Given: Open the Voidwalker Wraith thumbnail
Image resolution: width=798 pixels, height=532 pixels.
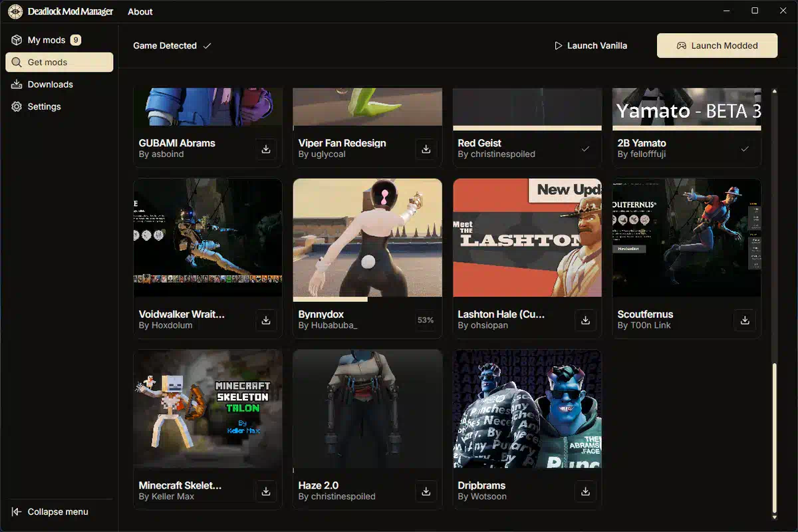Looking at the screenshot, I should pyautogui.click(x=208, y=237).
